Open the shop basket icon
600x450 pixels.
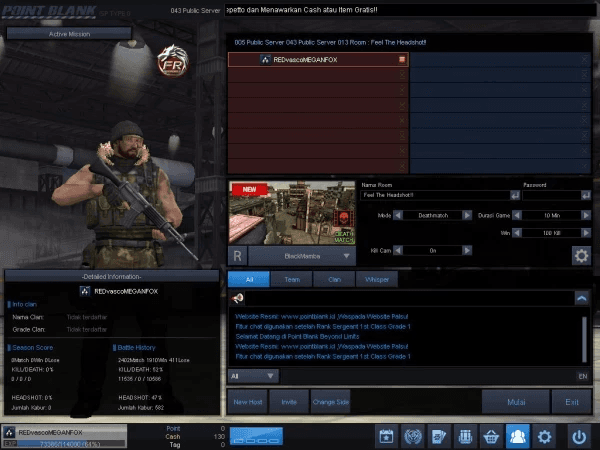[491, 436]
